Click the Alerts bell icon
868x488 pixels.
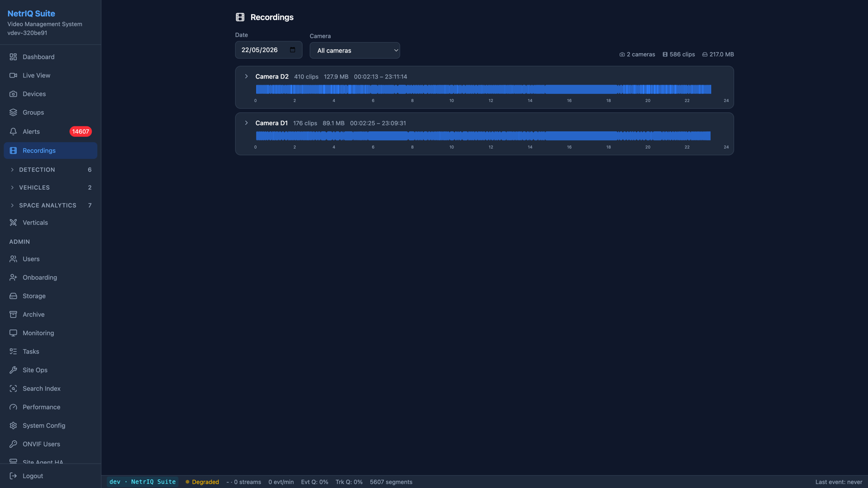(x=13, y=131)
